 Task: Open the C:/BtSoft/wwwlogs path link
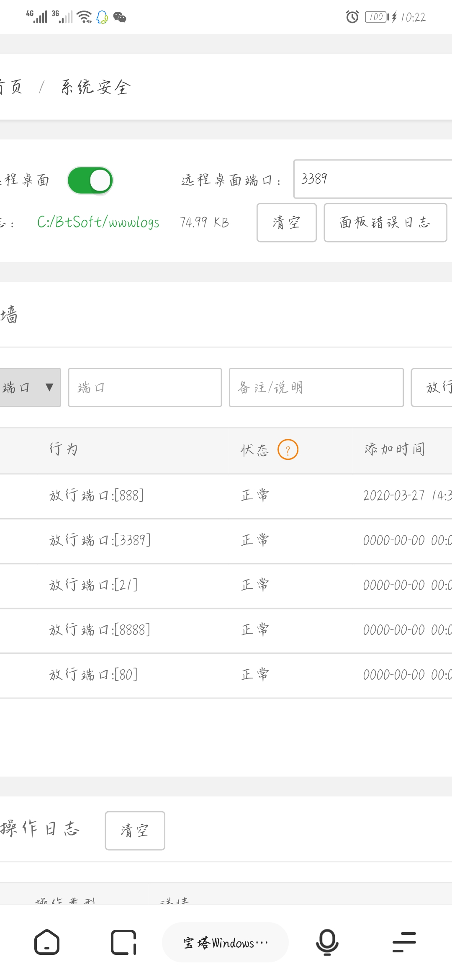tap(98, 222)
